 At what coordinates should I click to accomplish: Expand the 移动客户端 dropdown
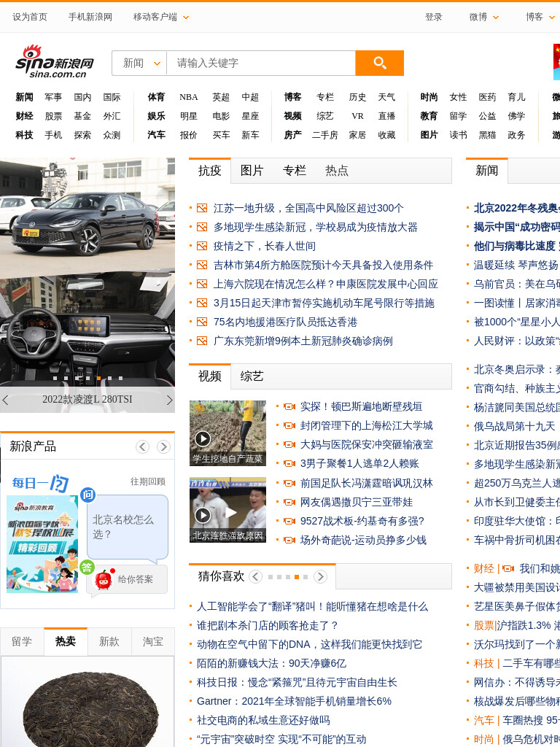point(161,18)
